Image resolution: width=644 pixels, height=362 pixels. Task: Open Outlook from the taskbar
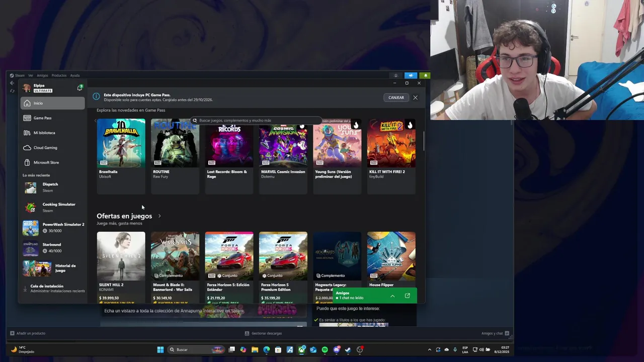(x=313, y=349)
